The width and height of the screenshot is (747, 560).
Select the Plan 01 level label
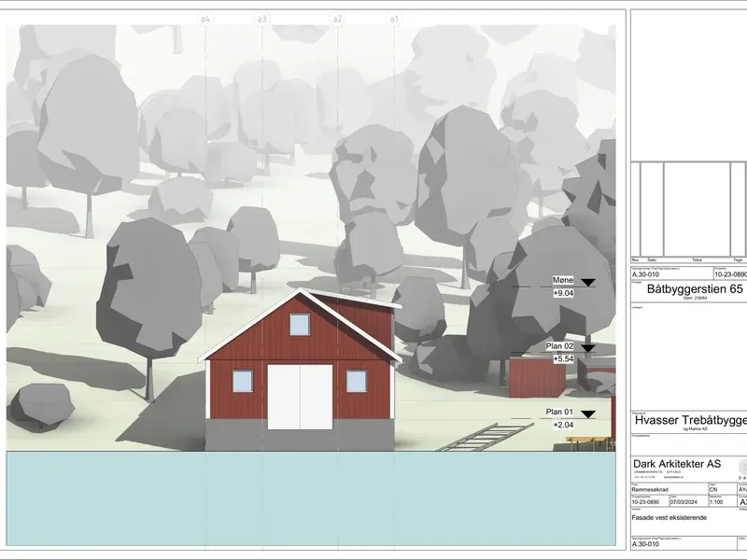pos(559,412)
